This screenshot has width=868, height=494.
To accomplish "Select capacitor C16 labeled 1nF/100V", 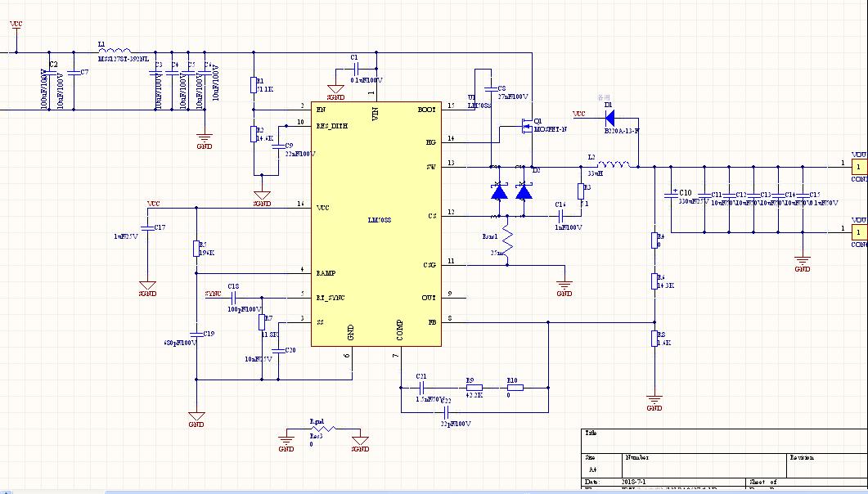I will pyautogui.click(x=560, y=216).
